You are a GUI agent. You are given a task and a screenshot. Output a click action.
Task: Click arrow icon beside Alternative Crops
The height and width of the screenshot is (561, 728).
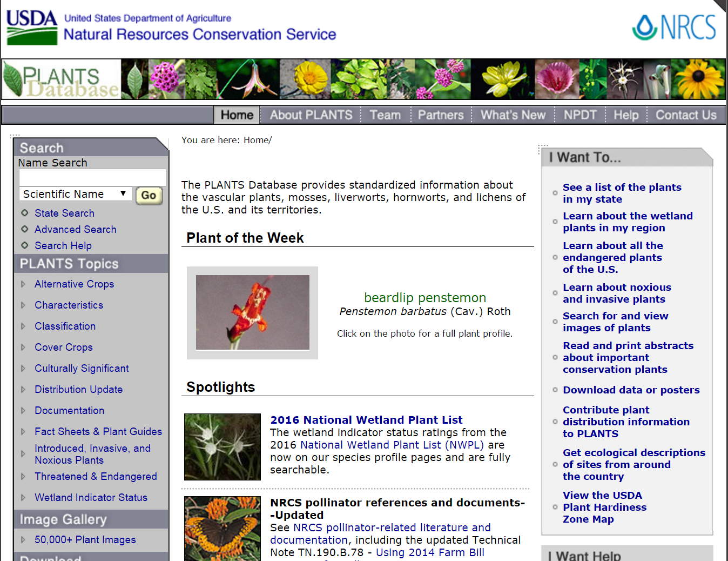[23, 284]
